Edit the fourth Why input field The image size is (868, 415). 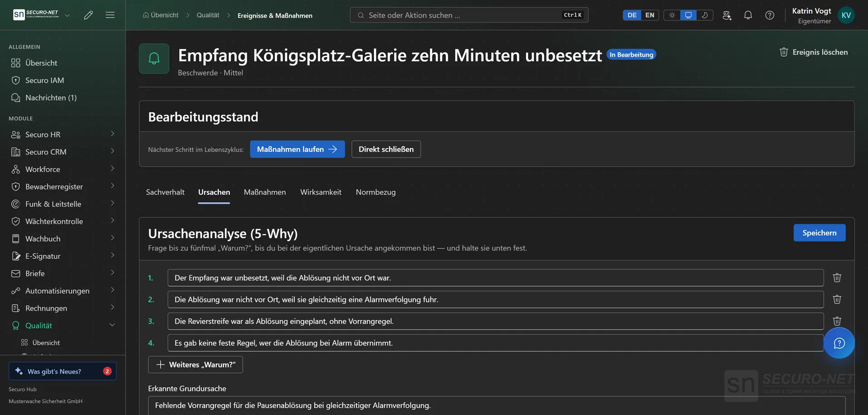tap(495, 343)
